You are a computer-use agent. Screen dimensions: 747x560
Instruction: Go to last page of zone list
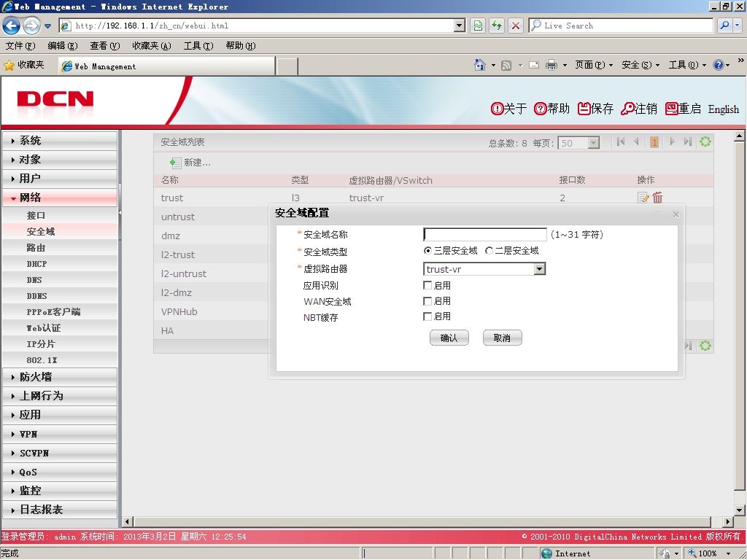click(x=687, y=141)
